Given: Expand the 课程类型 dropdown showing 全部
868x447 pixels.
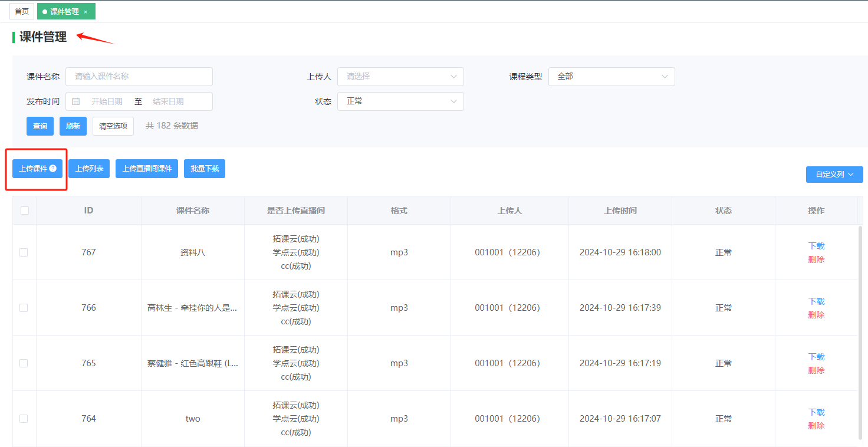Looking at the screenshot, I should [x=611, y=77].
